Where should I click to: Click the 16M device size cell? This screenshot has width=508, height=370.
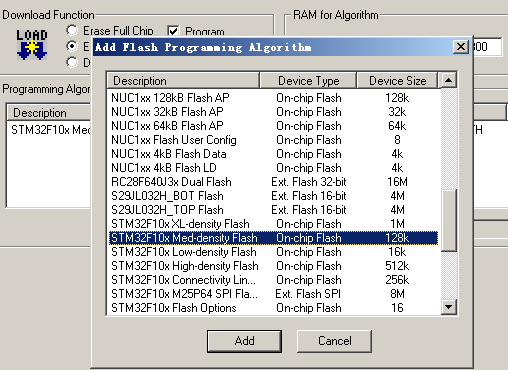[x=397, y=182]
